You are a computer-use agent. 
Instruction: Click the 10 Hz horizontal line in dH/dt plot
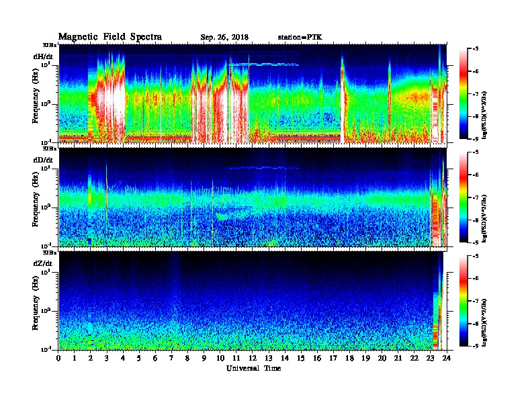tap(263, 64)
